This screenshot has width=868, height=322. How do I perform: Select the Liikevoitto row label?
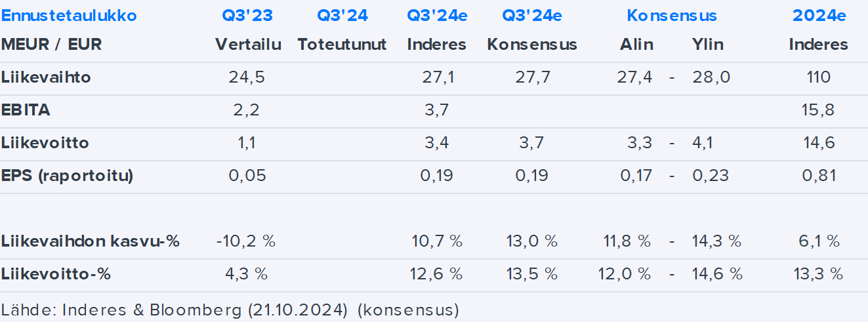pyautogui.click(x=45, y=143)
